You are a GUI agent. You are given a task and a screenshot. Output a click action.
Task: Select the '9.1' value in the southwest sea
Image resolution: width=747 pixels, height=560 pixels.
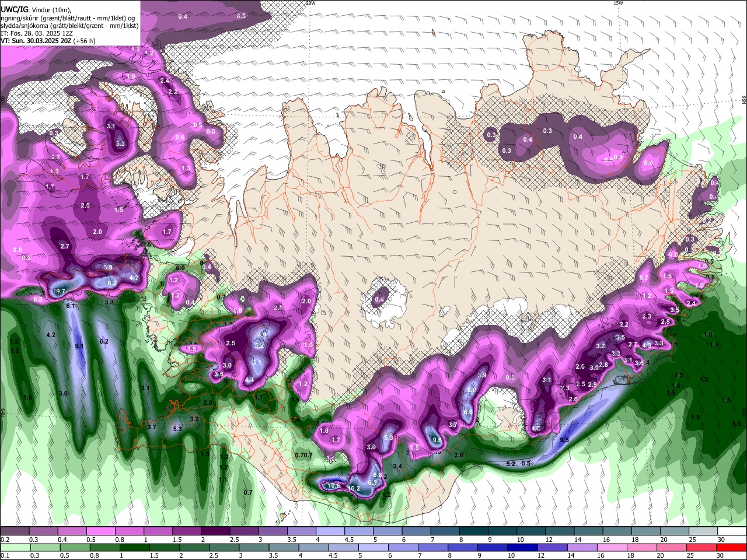tap(79, 346)
